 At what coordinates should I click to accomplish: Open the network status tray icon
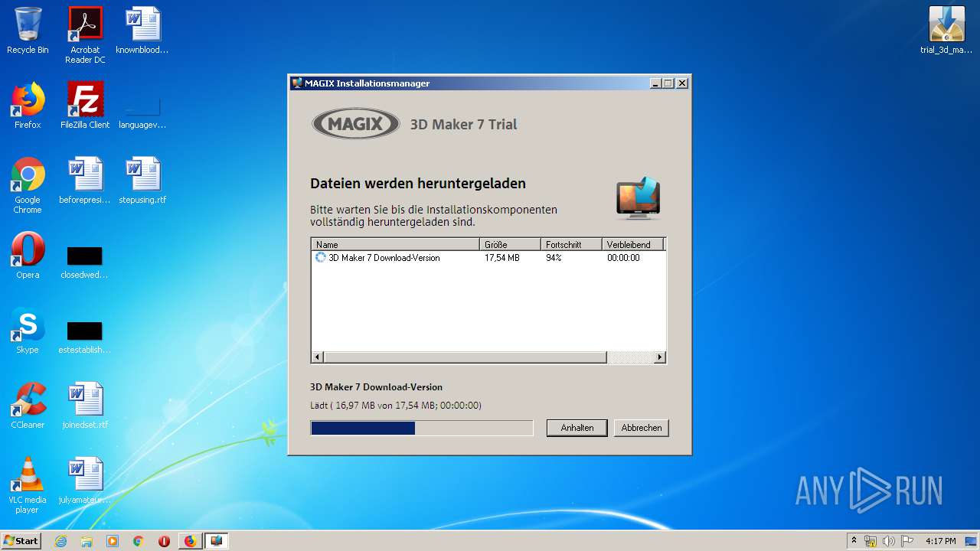coord(871,541)
